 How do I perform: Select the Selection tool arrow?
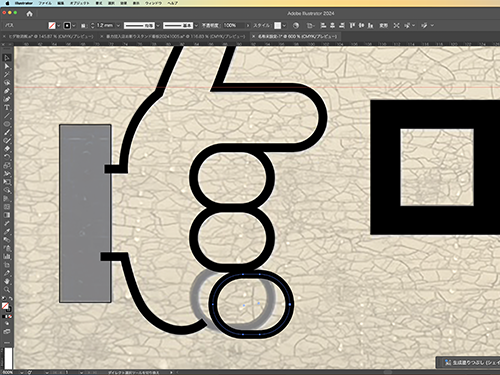point(7,58)
